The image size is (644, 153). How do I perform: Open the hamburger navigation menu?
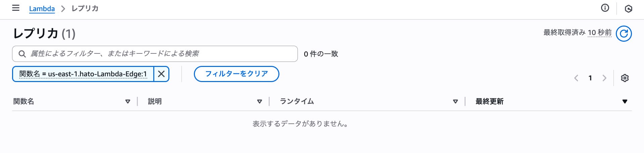[x=16, y=8]
